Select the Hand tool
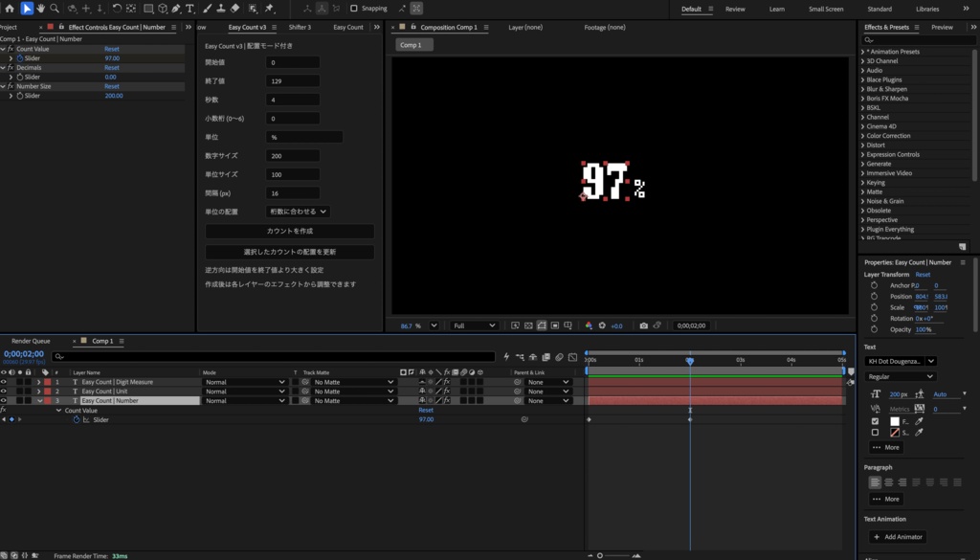The image size is (980, 560). pyautogui.click(x=40, y=8)
